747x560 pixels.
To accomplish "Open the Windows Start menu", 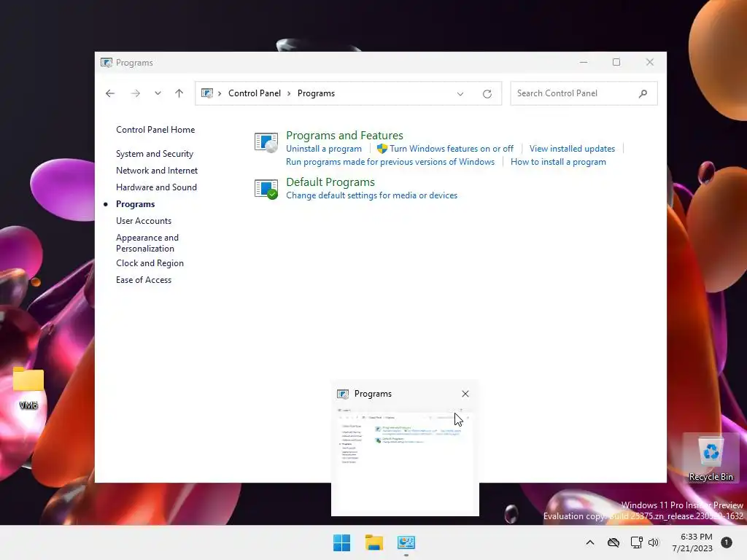I will [341, 542].
